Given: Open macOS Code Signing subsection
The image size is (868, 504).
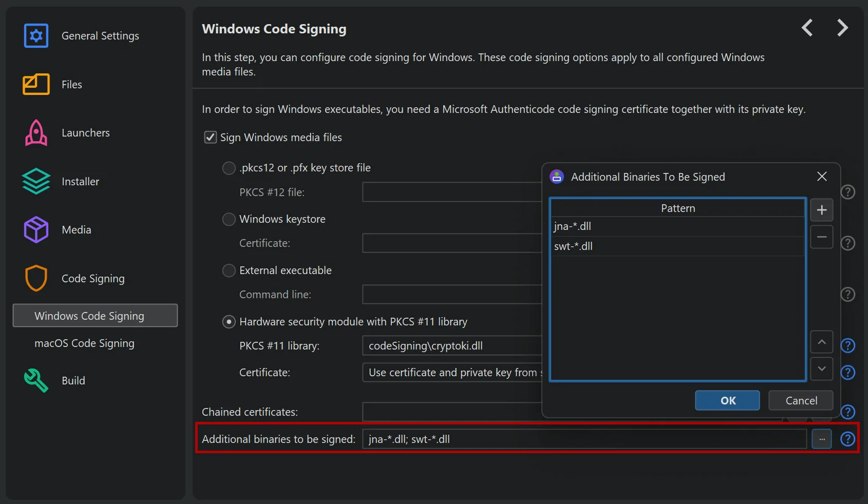Looking at the screenshot, I should 84,343.
